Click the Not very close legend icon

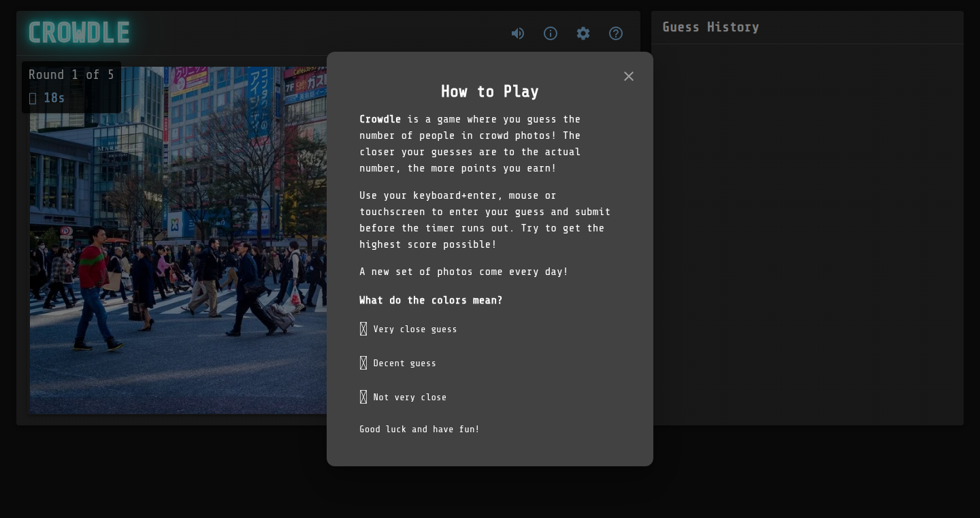point(363,397)
